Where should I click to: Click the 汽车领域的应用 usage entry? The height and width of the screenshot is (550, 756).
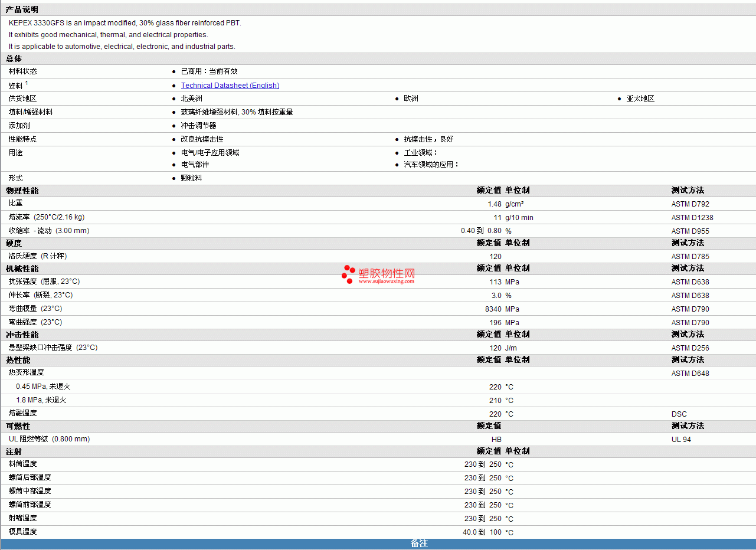click(x=431, y=165)
